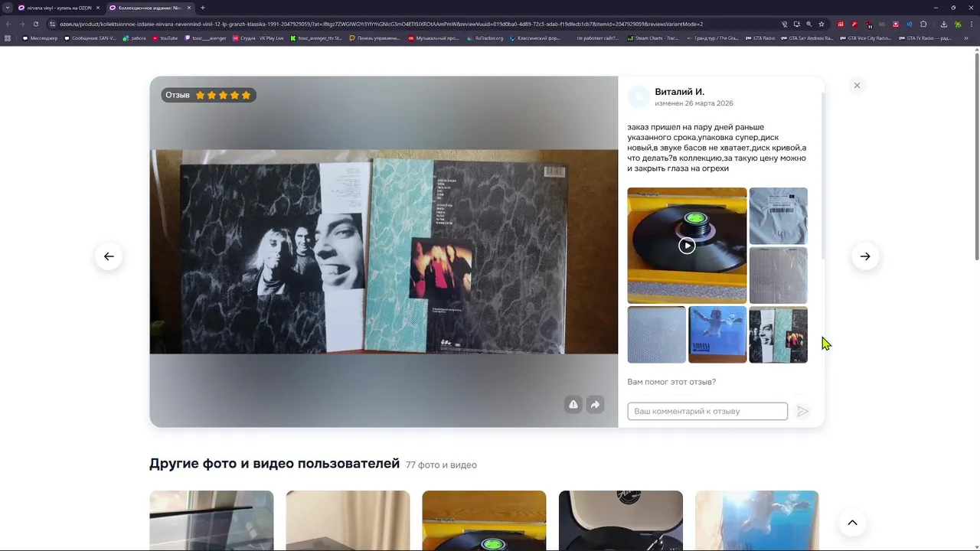Open the browser profile avatar icon
The image size is (980, 551).
pyautogui.click(x=958, y=24)
